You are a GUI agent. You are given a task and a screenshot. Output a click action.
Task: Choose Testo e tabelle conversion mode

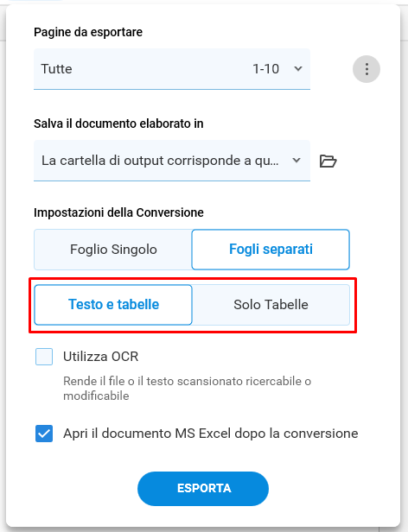(113, 305)
